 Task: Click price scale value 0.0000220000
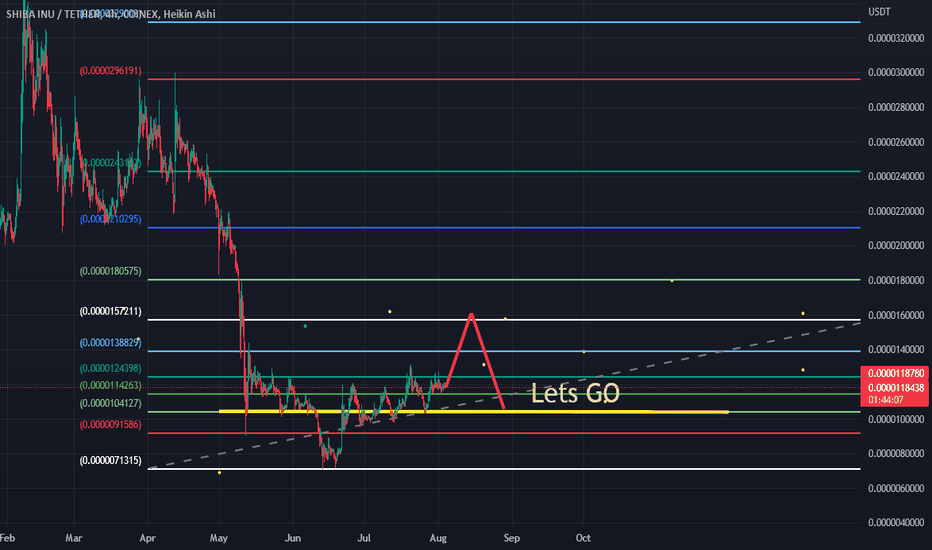coord(896,211)
